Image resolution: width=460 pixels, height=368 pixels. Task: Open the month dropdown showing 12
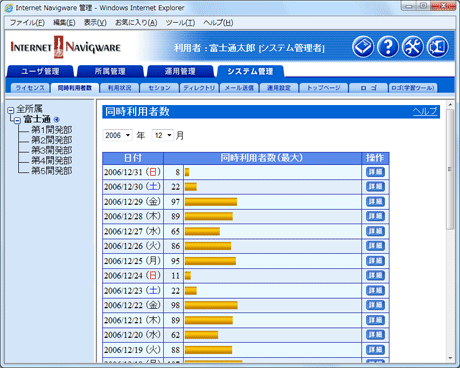pyautogui.click(x=163, y=135)
